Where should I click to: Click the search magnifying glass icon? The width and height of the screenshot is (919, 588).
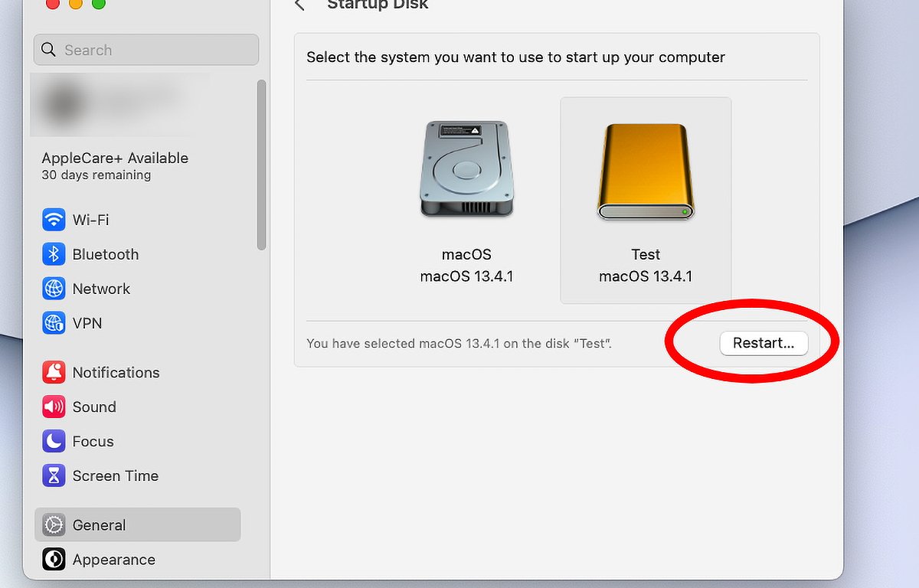(48, 50)
